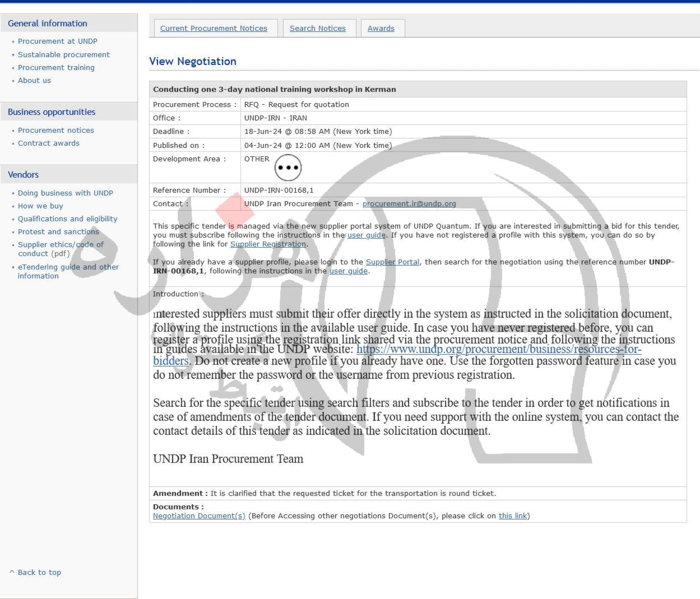Image resolution: width=700 pixels, height=599 pixels.
Task: Click the Negotiation Document(s) link
Action: pos(199,516)
